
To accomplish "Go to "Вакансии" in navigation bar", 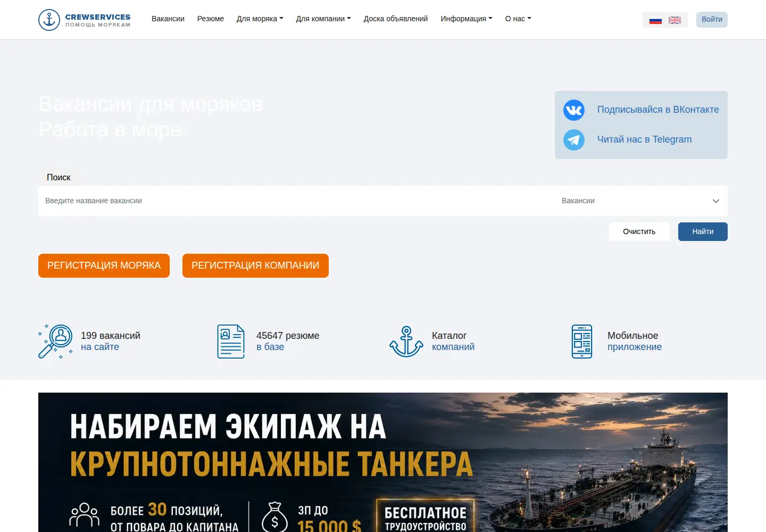I will coord(168,19).
